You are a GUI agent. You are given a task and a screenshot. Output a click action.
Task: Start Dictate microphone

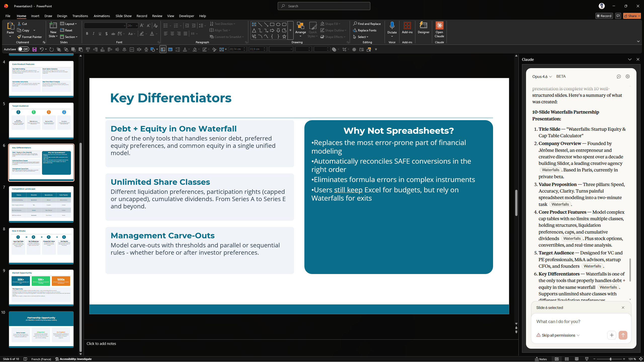(392, 26)
